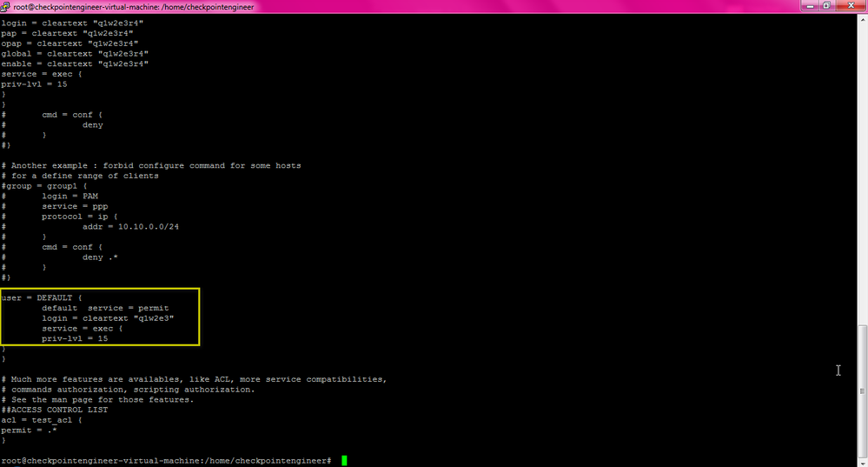Click empty scrollbar track above the thumb

click(x=861, y=174)
